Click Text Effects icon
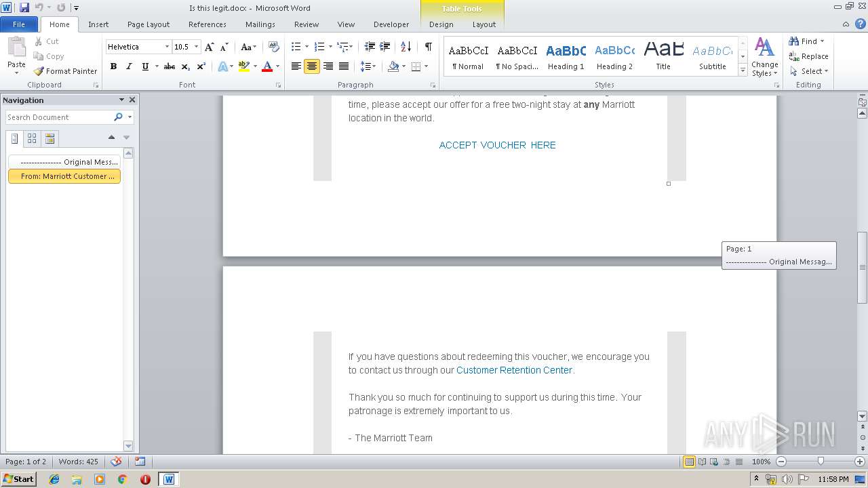 point(222,66)
